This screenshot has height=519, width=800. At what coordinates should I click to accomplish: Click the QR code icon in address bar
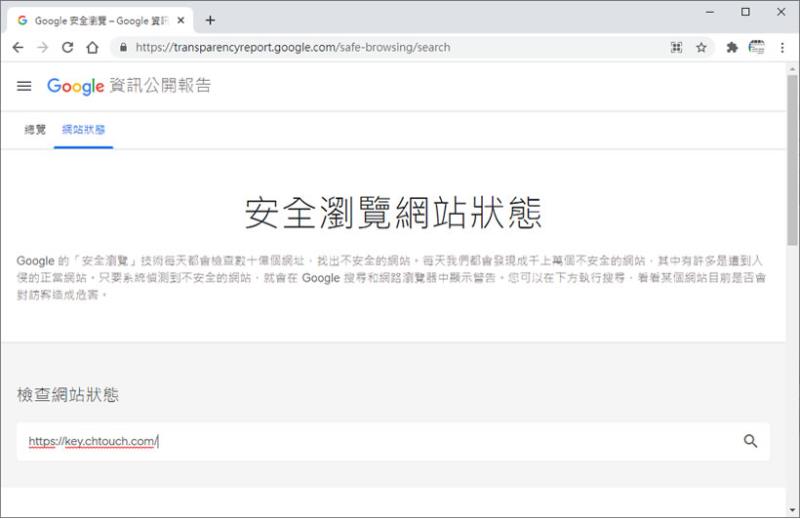point(677,47)
